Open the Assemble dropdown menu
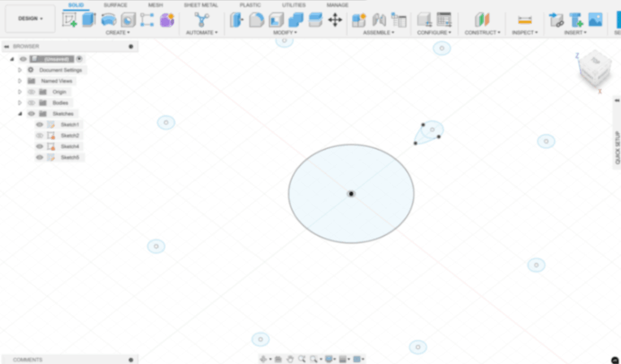Image resolution: width=621 pixels, height=364 pixels. (x=379, y=33)
